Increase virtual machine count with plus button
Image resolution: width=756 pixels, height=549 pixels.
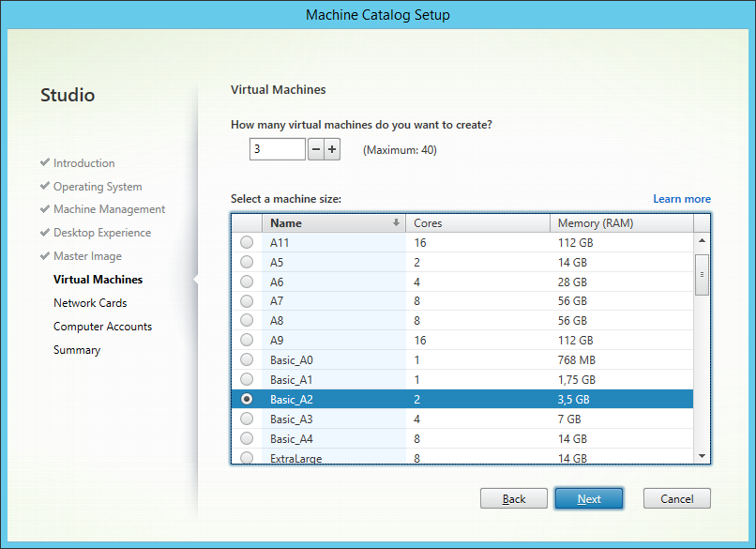[x=332, y=149]
